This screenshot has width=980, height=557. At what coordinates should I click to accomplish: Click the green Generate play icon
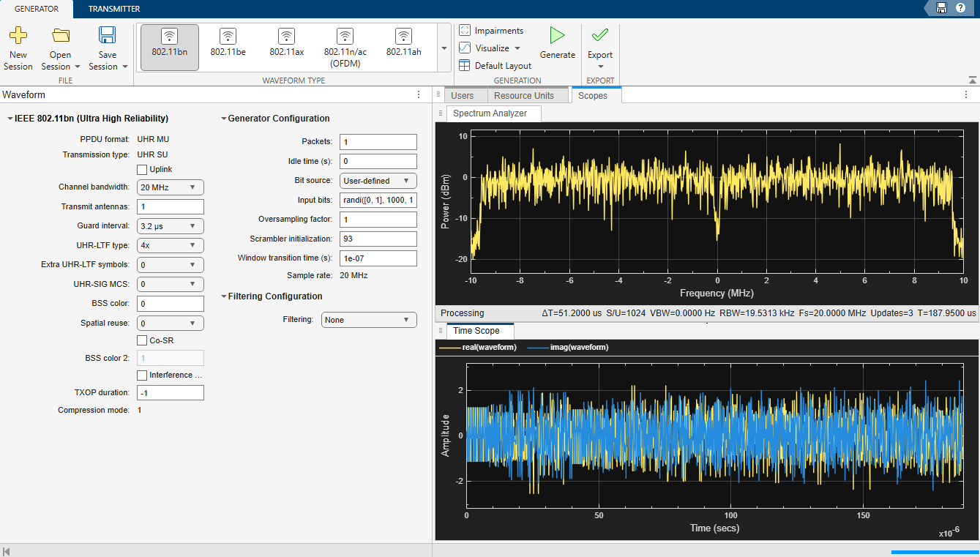pos(558,35)
